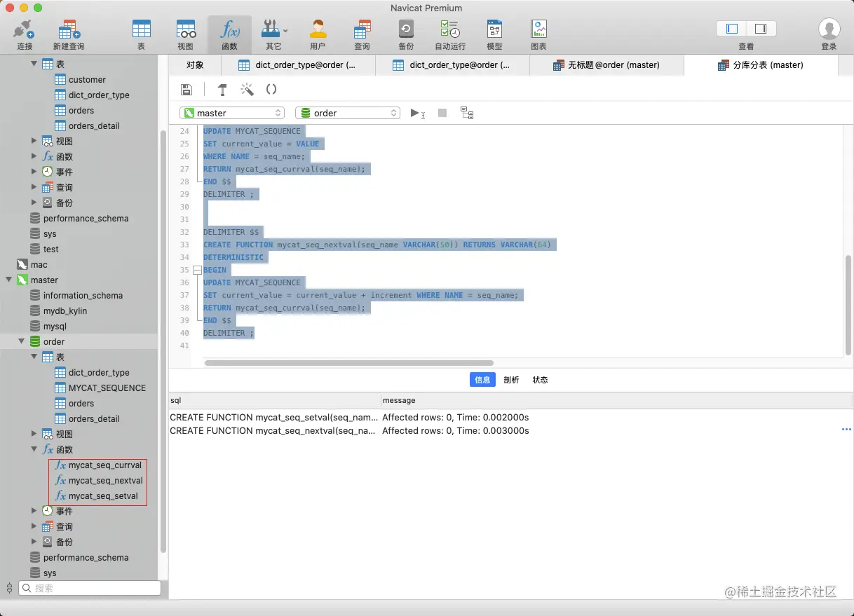The width and height of the screenshot is (854, 616).
Task: Select the 剖析 profile tab
Action: click(511, 380)
